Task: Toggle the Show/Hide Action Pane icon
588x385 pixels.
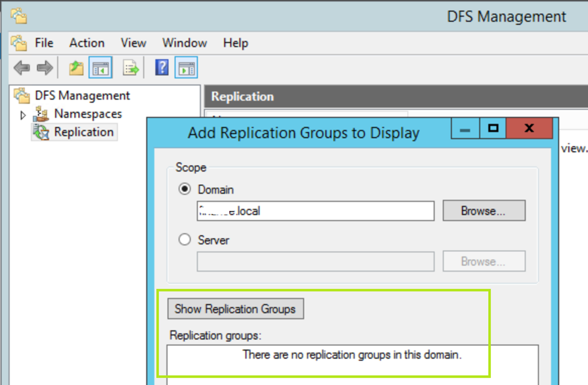Action: [x=186, y=68]
